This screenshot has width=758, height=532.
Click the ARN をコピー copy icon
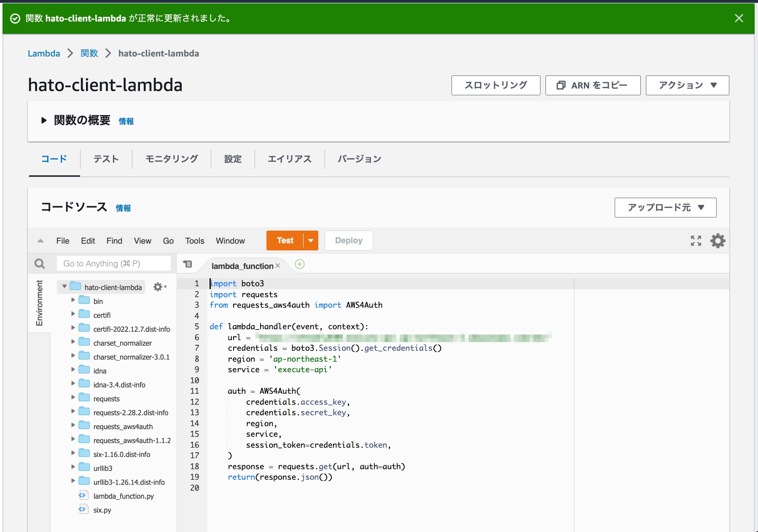[561, 85]
